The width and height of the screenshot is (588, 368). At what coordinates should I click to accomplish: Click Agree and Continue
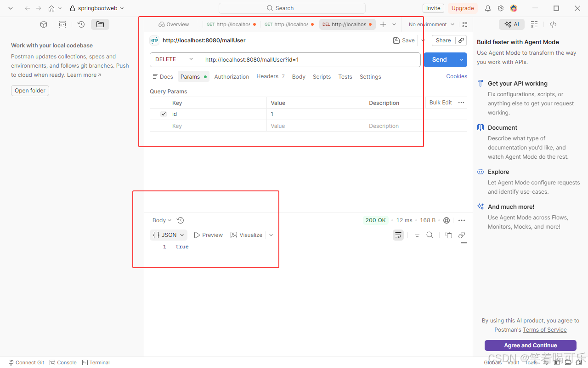pos(531,345)
